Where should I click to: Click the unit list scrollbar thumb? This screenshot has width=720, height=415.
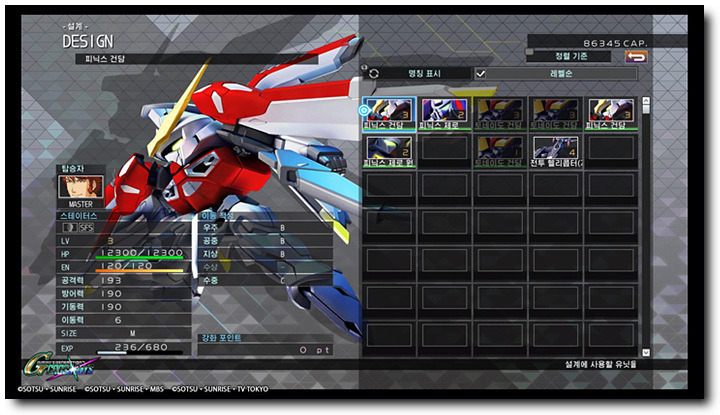point(646,109)
